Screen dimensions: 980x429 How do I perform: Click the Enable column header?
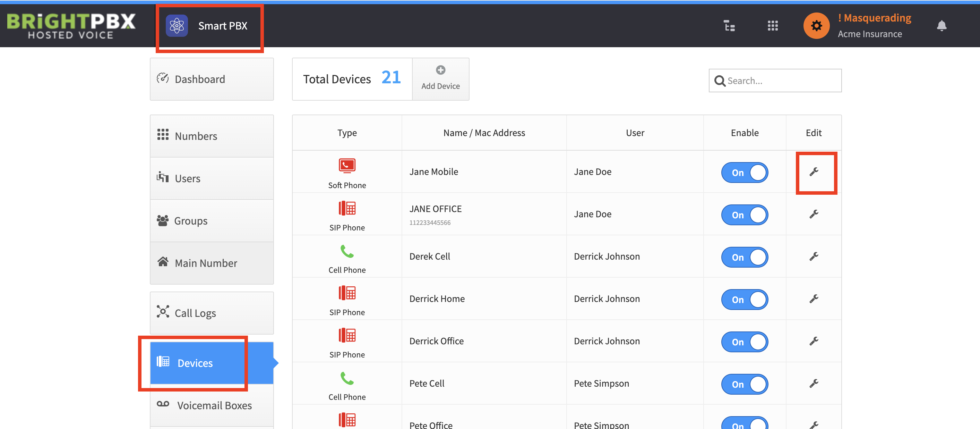click(745, 133)
